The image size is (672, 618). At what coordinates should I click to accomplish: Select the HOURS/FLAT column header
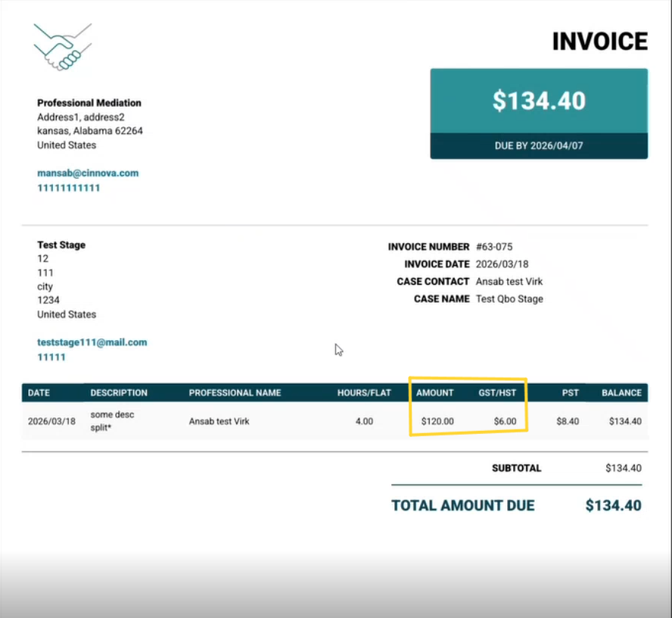(364, 393)
